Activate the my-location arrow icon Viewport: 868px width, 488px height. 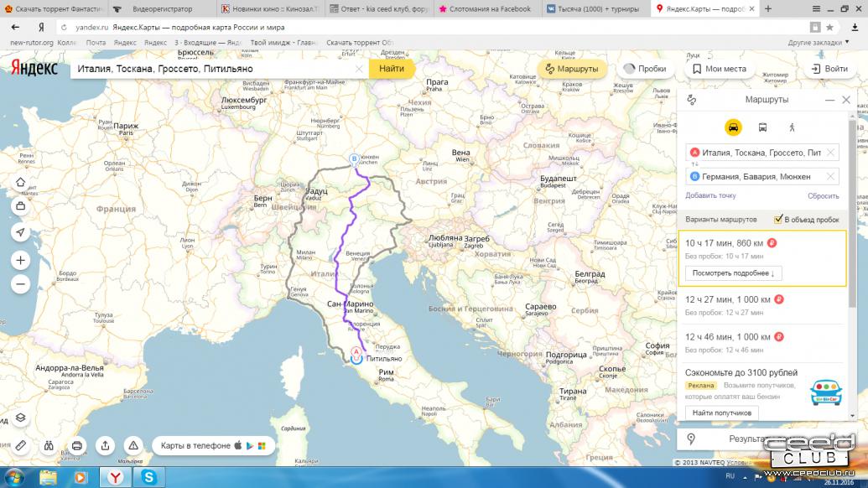[x=20, y=231]
